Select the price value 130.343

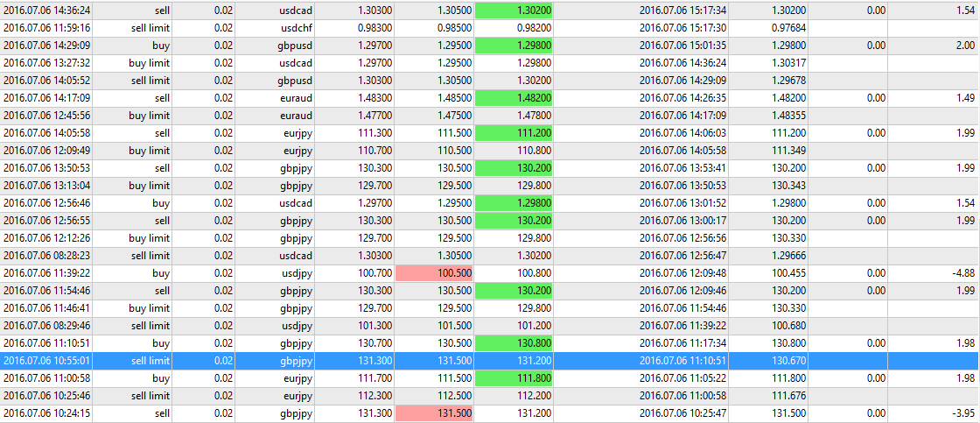[788, 186]
